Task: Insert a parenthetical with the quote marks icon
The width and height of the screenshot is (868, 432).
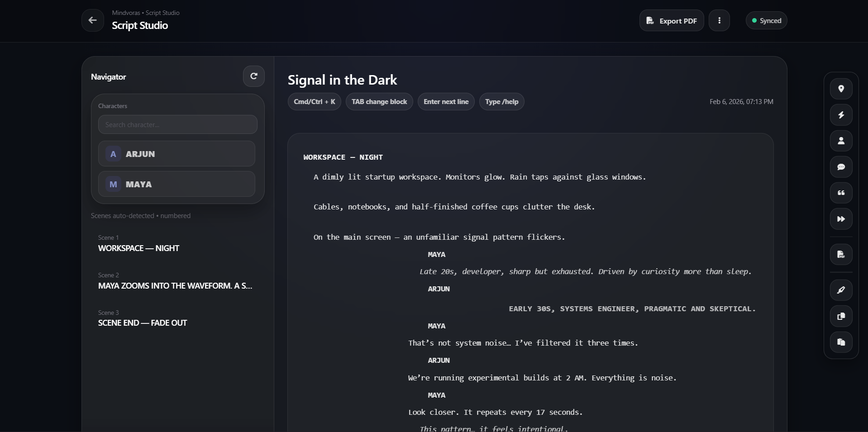Action: (841, 193)
